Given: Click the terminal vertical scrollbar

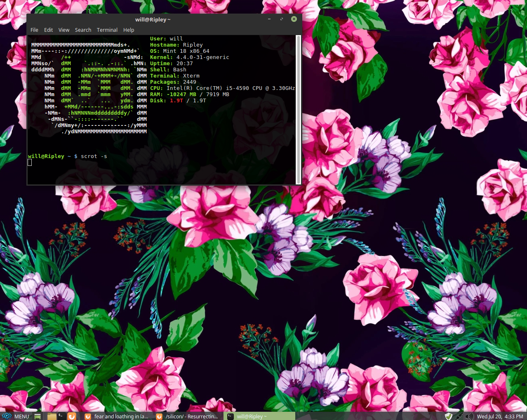Looking at the screenshot, I should coord(299,109).
